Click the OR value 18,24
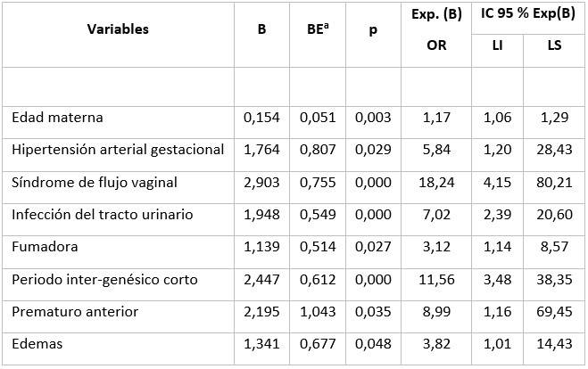588x369 pixels. [x=437, y=183]
